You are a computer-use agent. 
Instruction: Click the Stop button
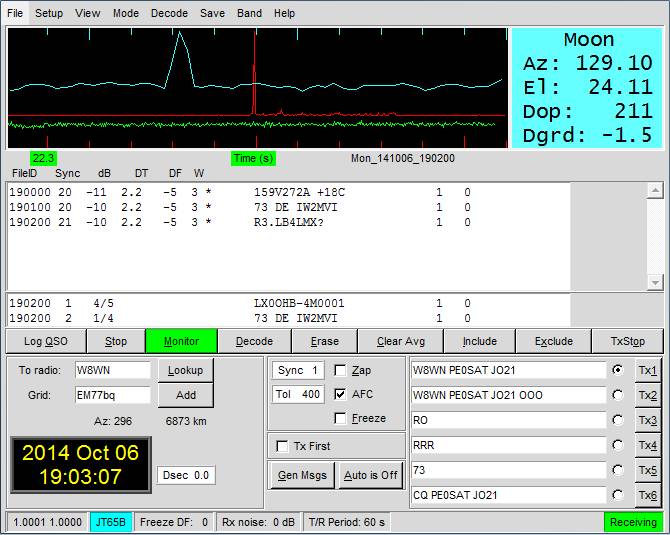116,341
